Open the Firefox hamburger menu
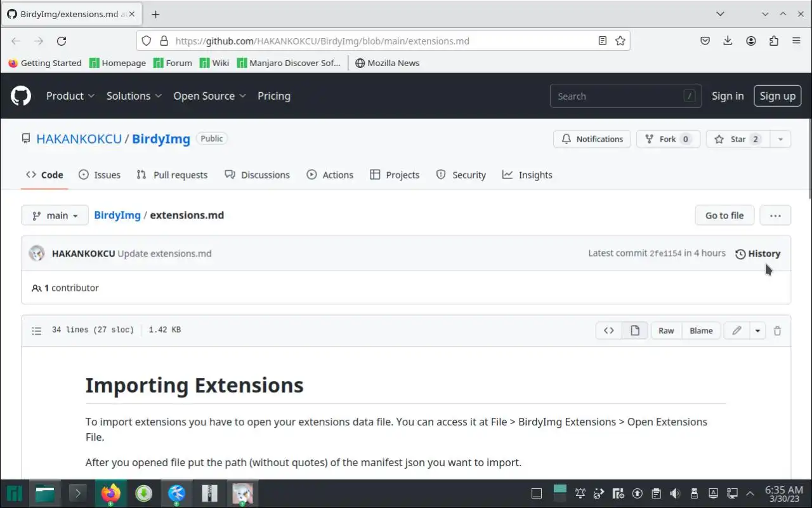The height and width of the screenshot is (508, 812). click(x=797, y=41)
